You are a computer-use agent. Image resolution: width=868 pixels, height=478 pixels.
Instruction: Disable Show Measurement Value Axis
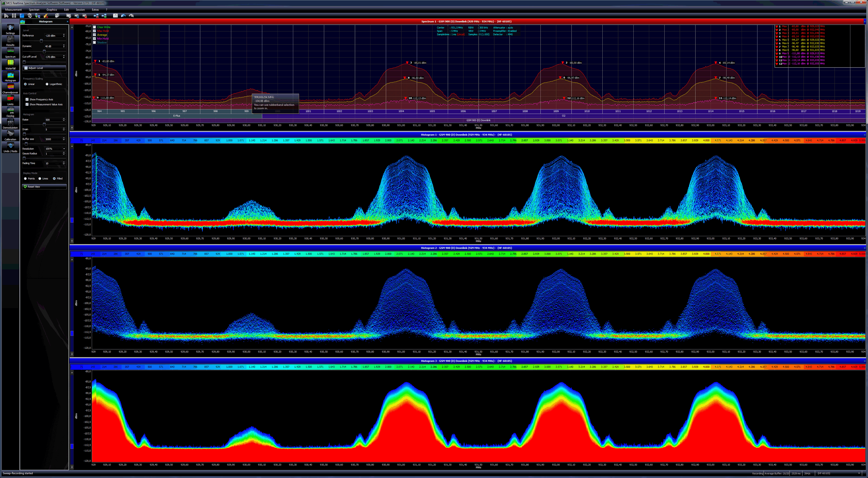coord(27,104)
